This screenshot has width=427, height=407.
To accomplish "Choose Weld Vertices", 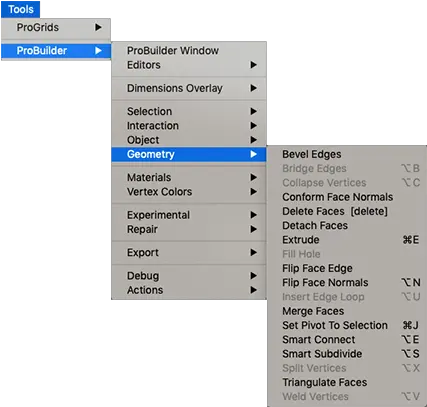I will [x=347, y=397].
